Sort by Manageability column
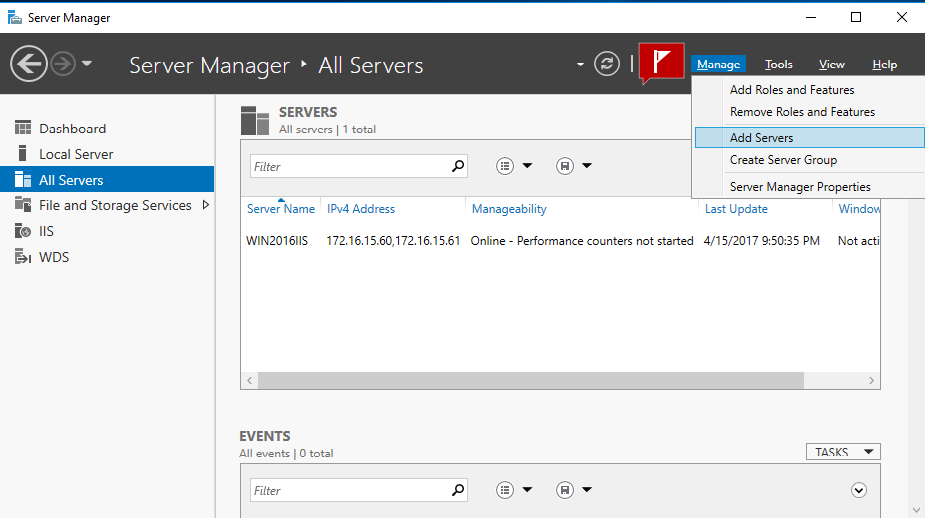Viewport: 925px width, 518px height. pos(509,209)
